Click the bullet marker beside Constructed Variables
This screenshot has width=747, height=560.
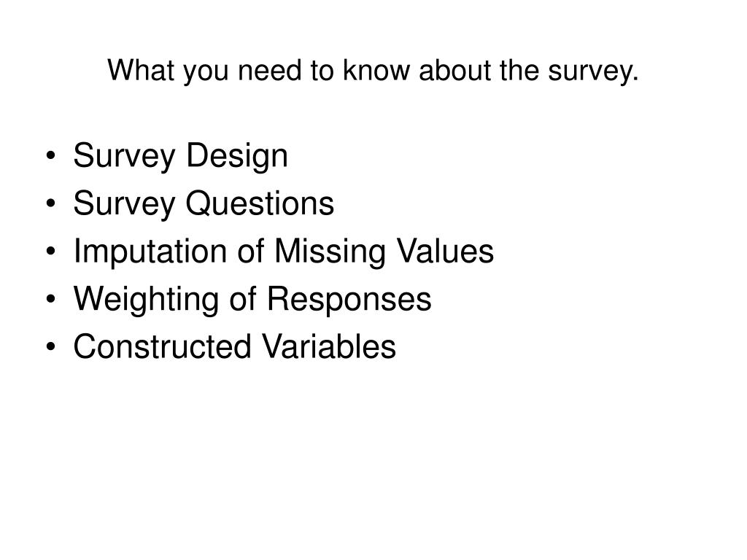click(x=51, y=346)
